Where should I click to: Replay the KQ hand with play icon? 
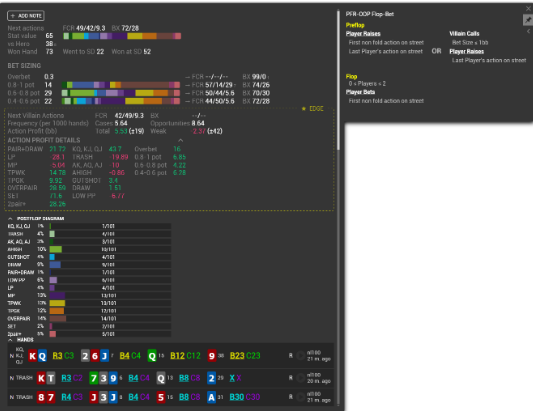300,356
